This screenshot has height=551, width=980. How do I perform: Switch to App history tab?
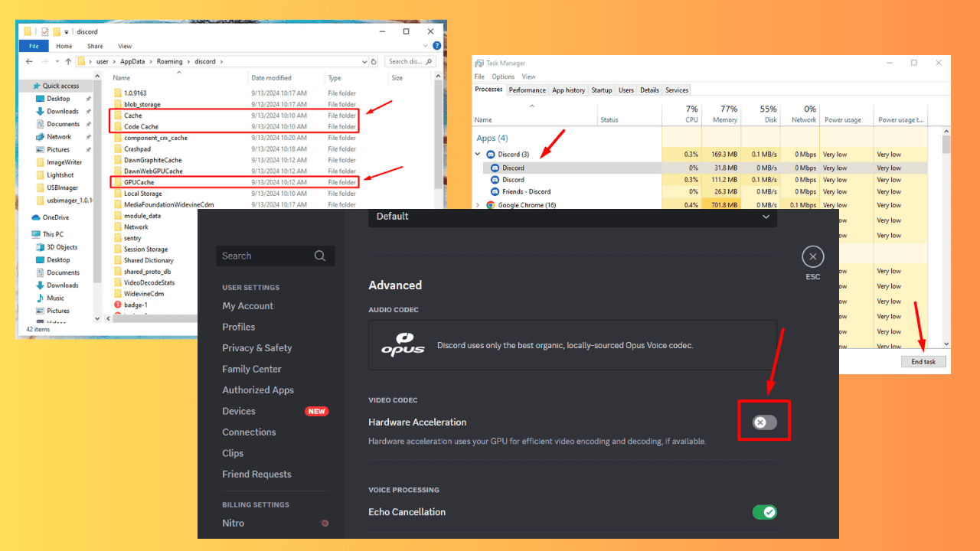click(x=569, y=90)
